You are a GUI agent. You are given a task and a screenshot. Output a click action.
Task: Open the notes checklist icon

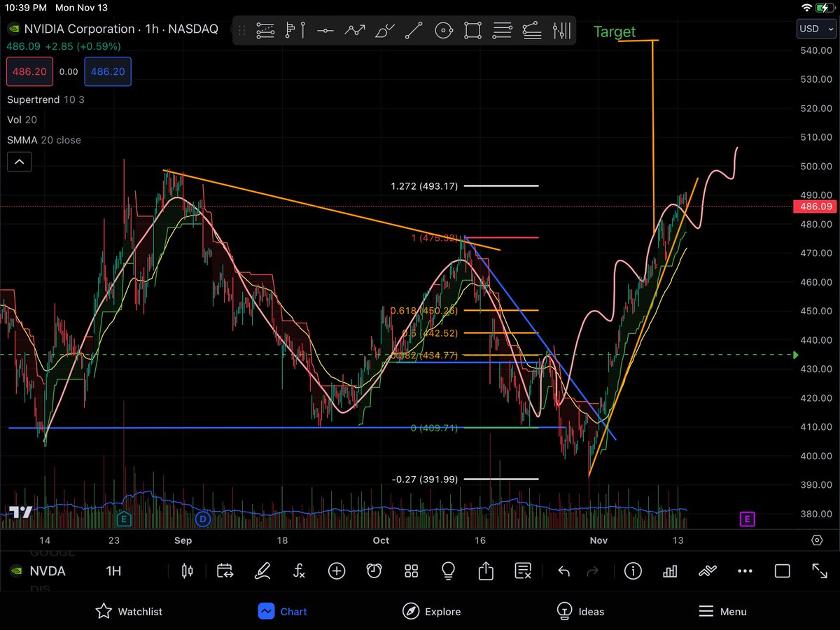pos(523,571)
